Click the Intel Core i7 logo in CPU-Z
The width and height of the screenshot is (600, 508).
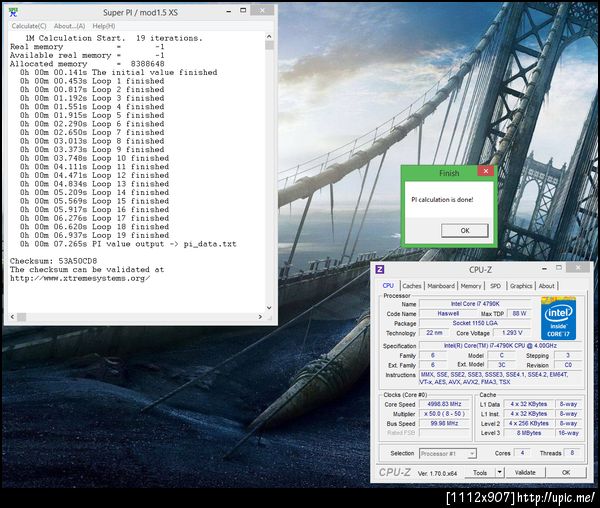558,318
